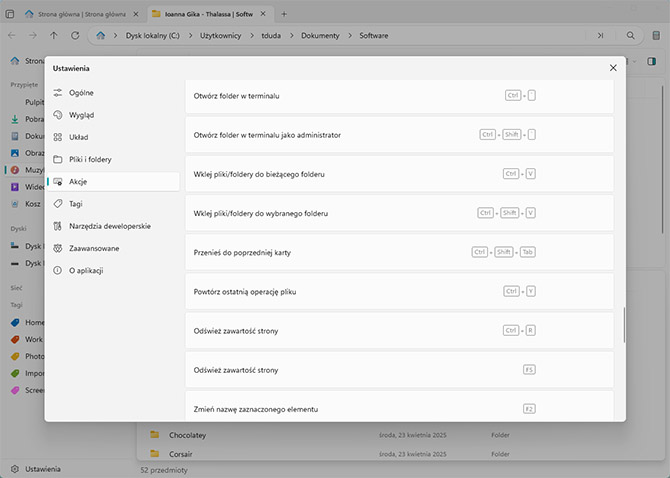Click Użytkownicy breadcrumb
Viewport: 670px width, 478px height.
[220, 36]
